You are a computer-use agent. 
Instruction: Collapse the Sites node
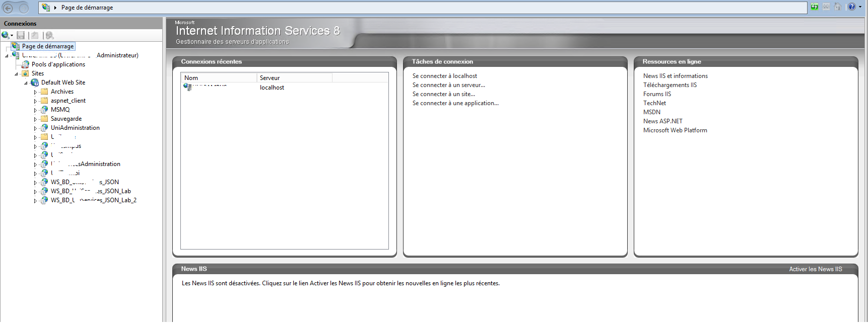[x=16, y=74]
